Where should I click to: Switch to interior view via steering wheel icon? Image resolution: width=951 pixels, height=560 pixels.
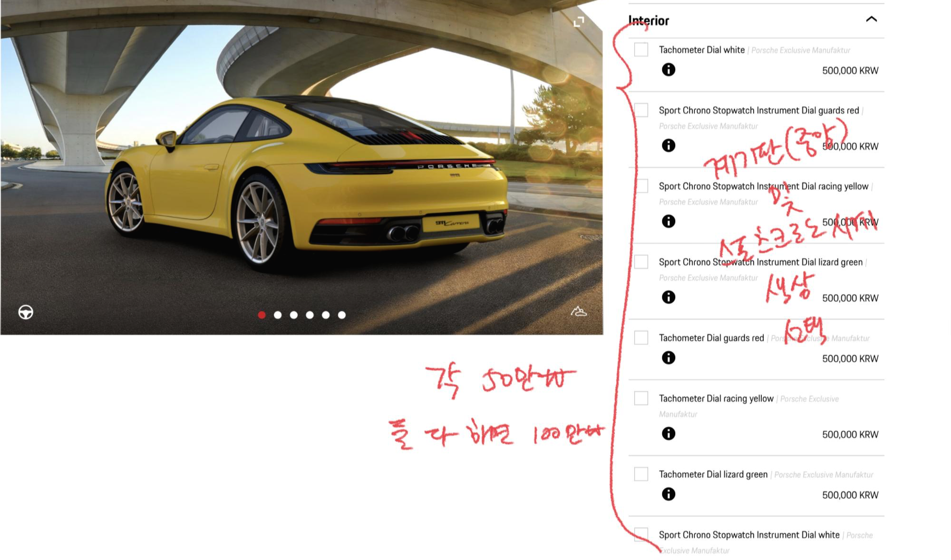(26, 312)
